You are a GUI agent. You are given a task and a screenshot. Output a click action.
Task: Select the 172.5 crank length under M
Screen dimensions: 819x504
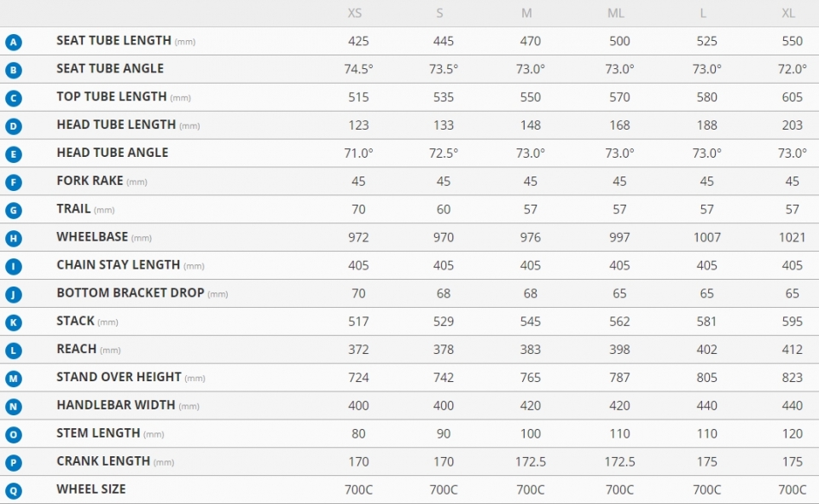point(530,461)
